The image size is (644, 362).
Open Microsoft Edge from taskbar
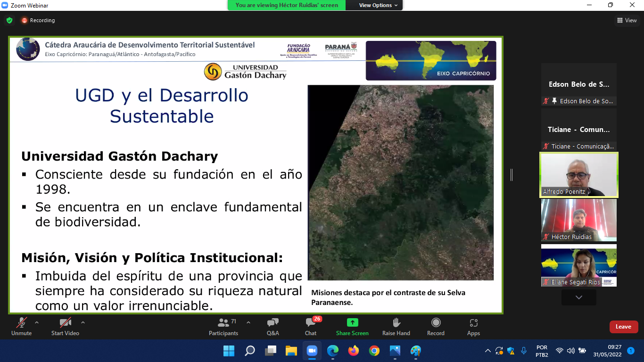click(x=333, y=351)
